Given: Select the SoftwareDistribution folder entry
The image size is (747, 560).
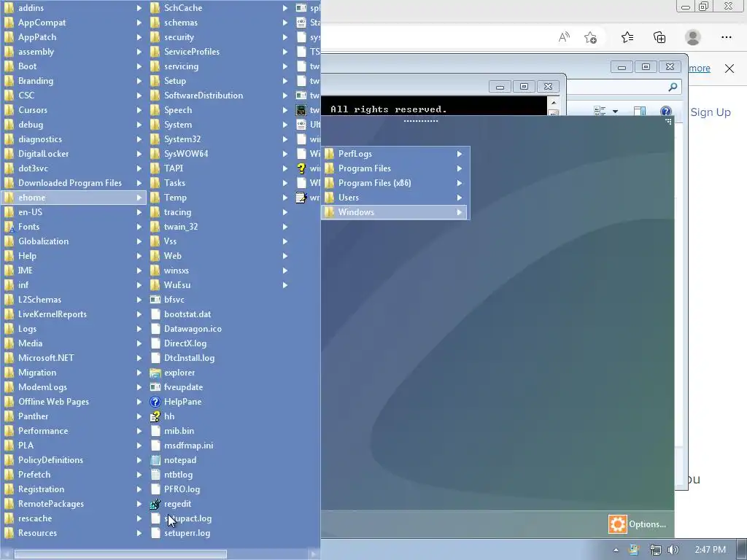Looking at the screenshot, I should tap(204, 96).
